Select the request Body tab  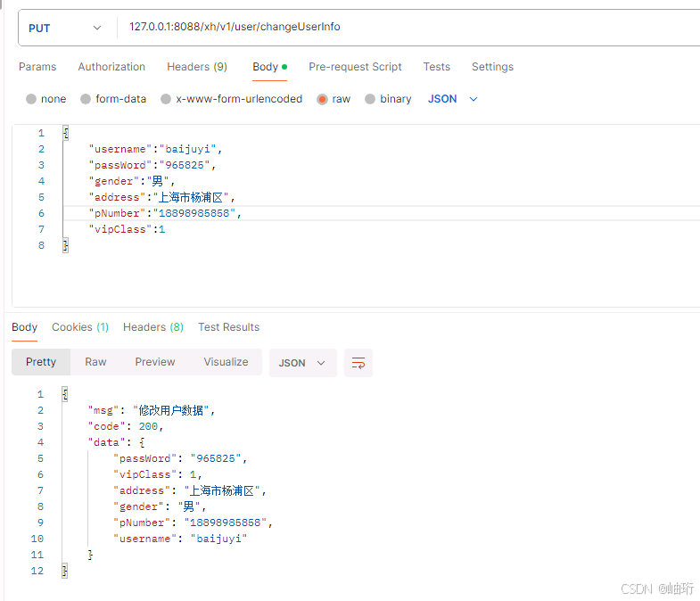tap(269, 67)
